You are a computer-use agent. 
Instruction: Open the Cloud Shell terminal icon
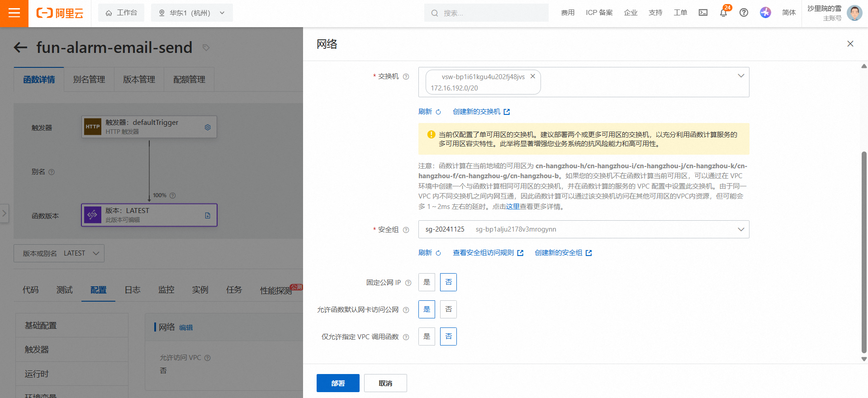tap(703, 13)
